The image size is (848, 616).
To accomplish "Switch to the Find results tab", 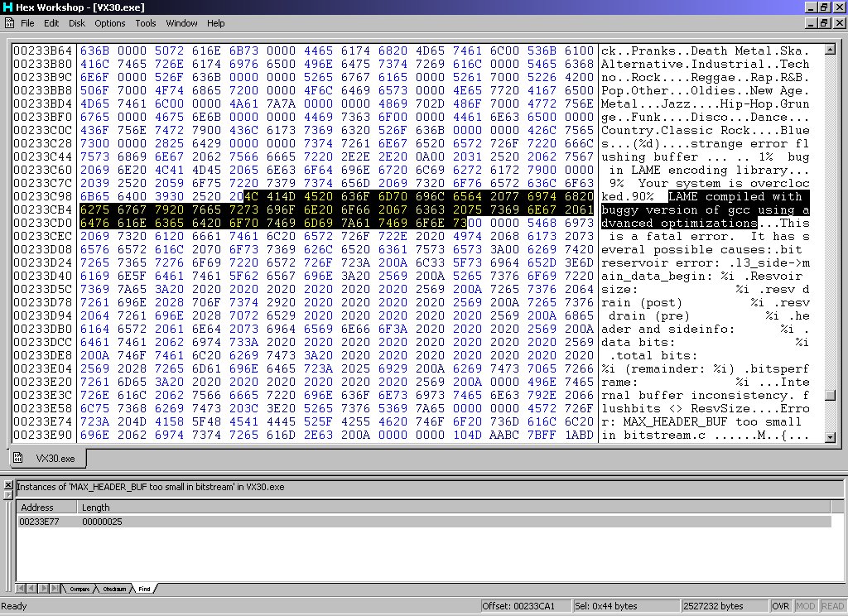I will coord(144,589).
